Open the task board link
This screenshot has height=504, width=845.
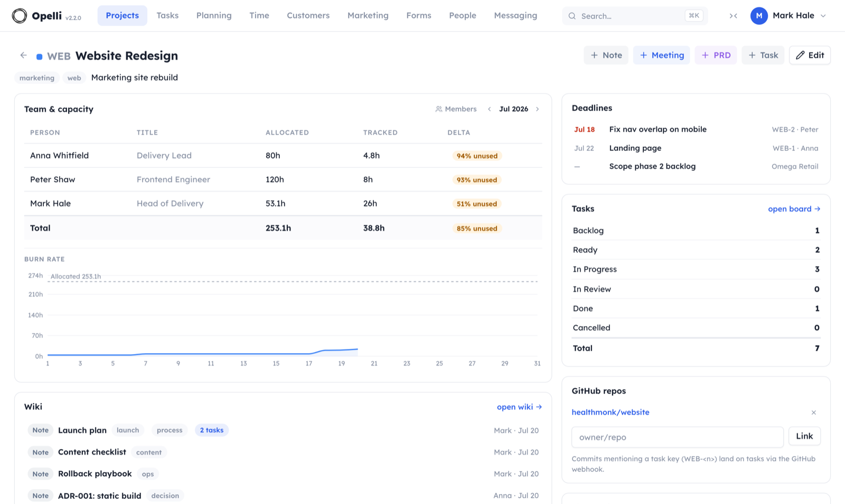tap(794, 209)
